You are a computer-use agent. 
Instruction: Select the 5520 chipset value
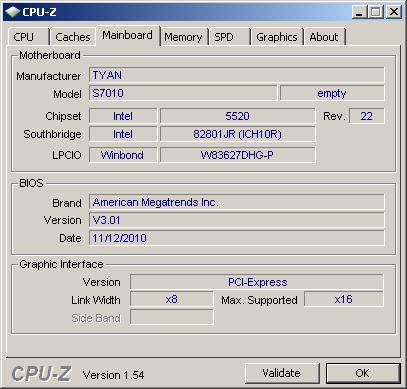click(x=237, y=116)
